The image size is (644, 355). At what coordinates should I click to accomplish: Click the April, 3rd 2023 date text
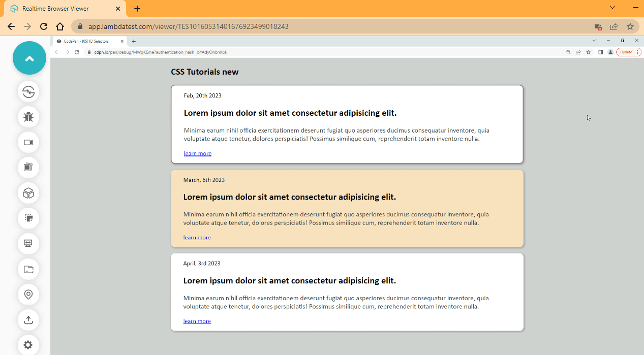pyautogui.click(x=202, y=264)
